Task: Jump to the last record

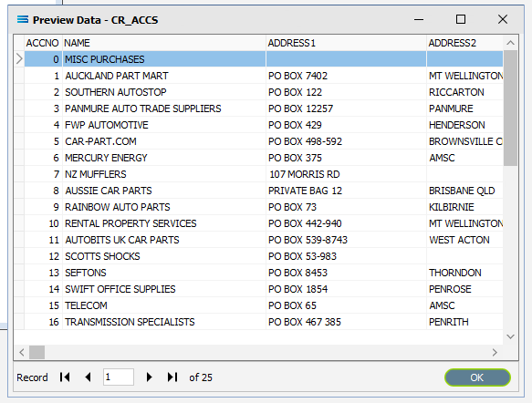Action: 172,377
